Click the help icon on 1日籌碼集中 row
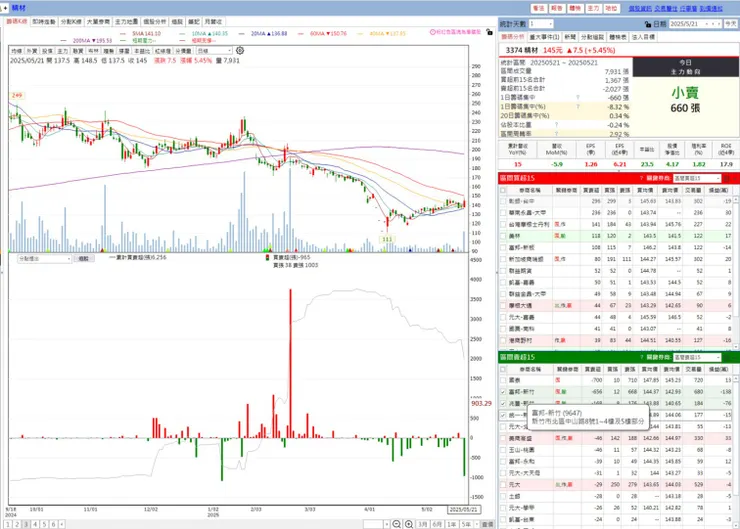 (577, 98)
